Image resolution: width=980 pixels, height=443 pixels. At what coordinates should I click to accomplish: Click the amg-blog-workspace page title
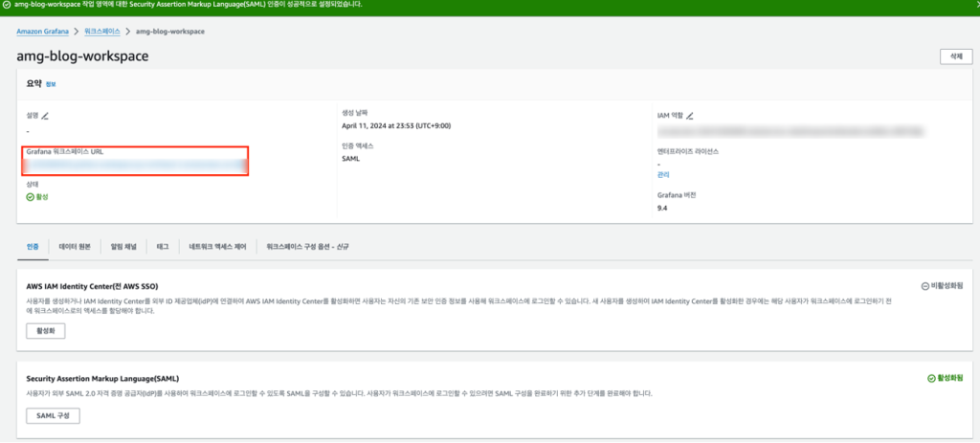(x=82, y=56)
